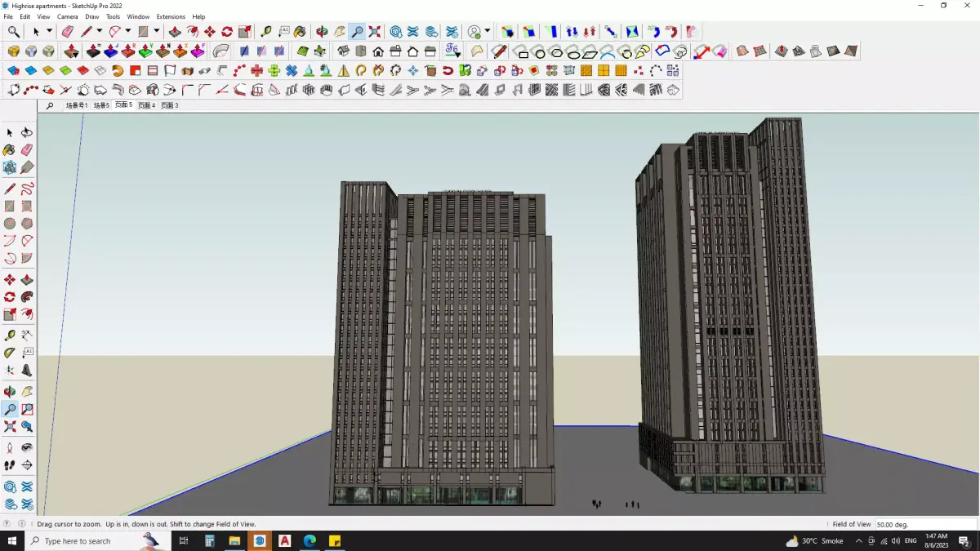Viewport: 980px width, 551px height.
Task: Open the user account dropdown arrow
Action: click(488, 32)
